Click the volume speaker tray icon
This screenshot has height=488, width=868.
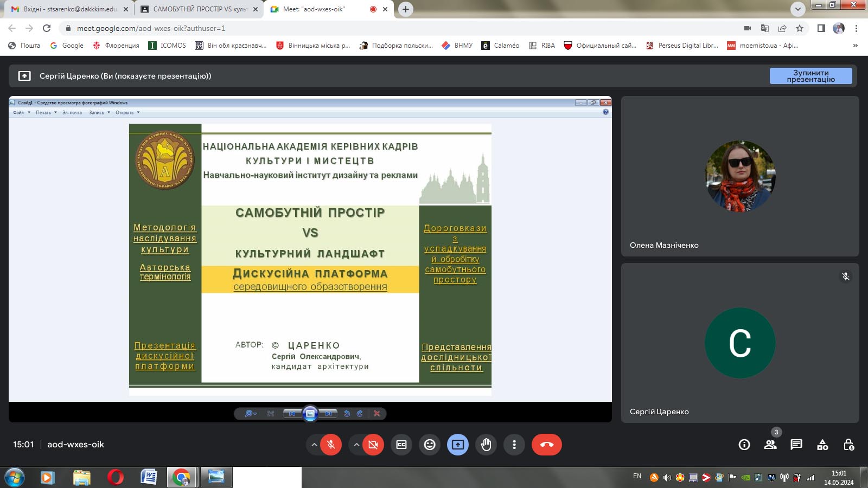(667, 478)
